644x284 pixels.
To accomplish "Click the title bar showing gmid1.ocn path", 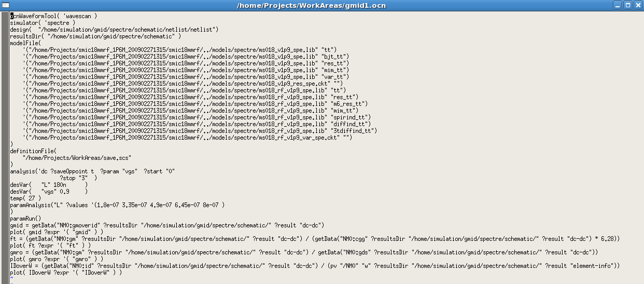I will click(x=311, y=5).
